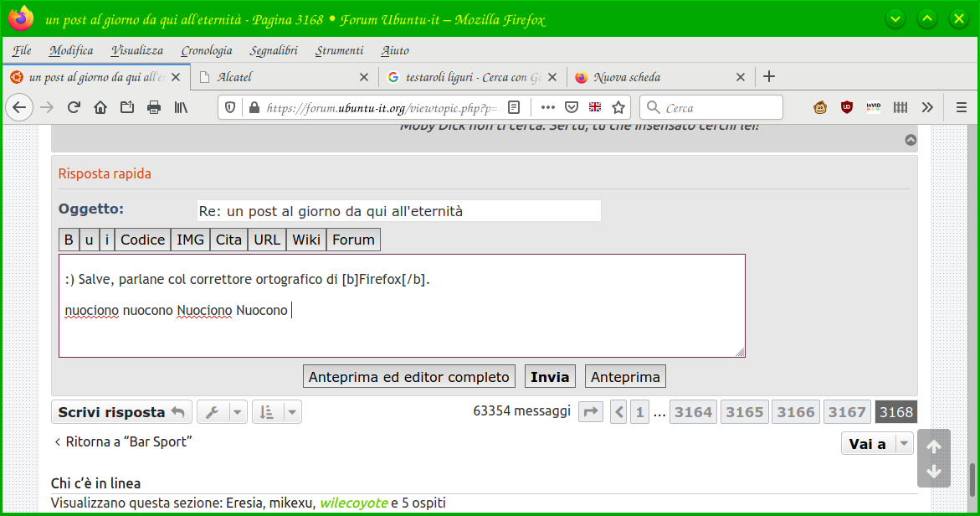Go to page 3167
980x516 pixels.
[x=847, y=412]
